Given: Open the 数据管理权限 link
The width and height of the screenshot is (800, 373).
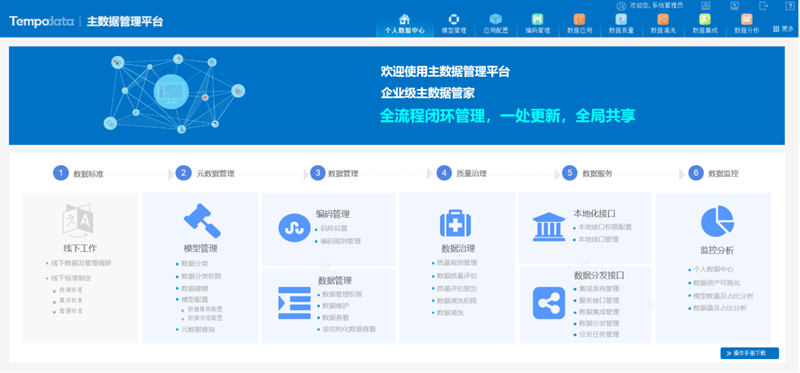Looking at the screenshot, I should point(342,294).
